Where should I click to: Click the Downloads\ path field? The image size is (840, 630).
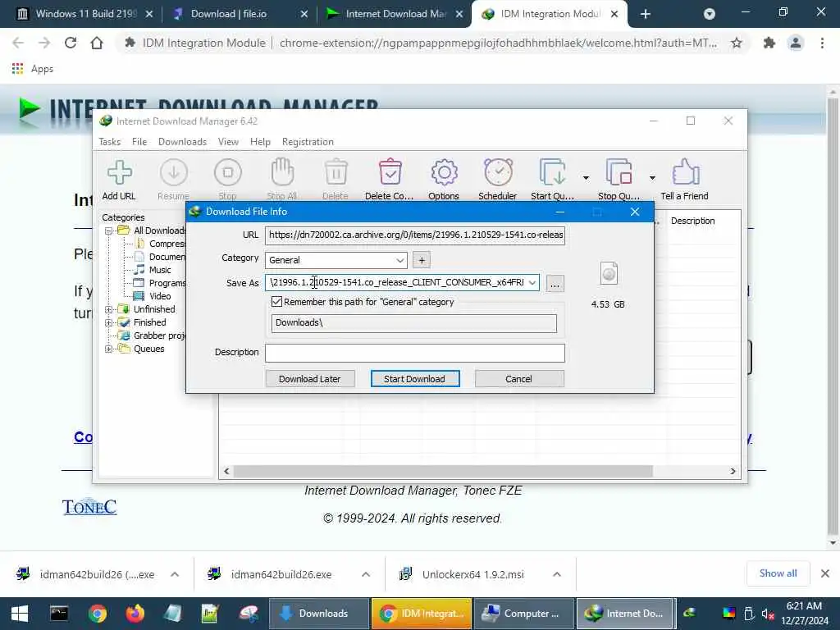[413, 323]
